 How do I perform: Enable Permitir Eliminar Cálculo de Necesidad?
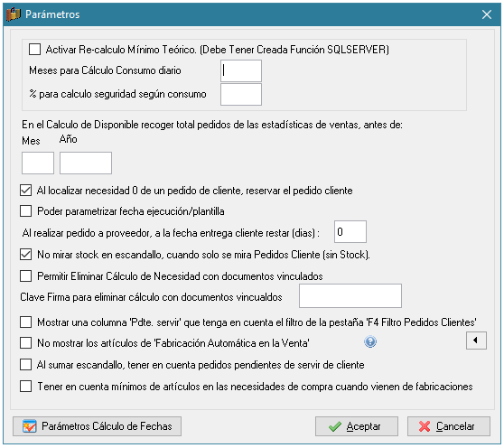coord(25,275)
